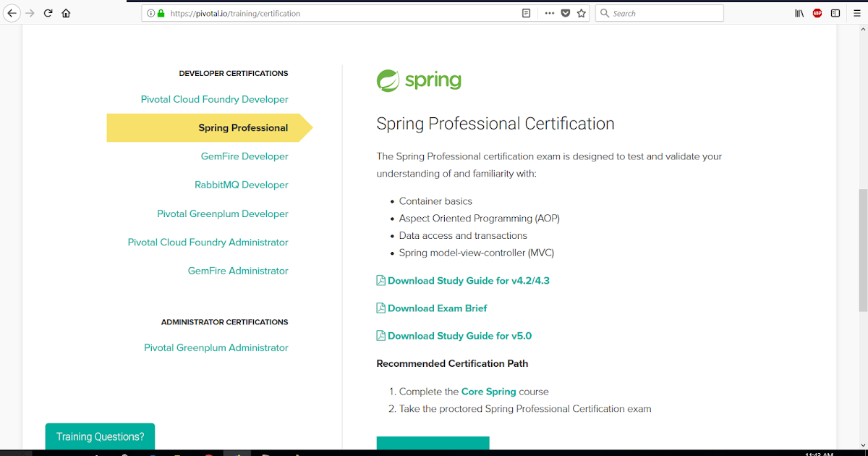Click the Training Questions button
The width and height of the screenshot is (868, 456).
coord(100,436)
